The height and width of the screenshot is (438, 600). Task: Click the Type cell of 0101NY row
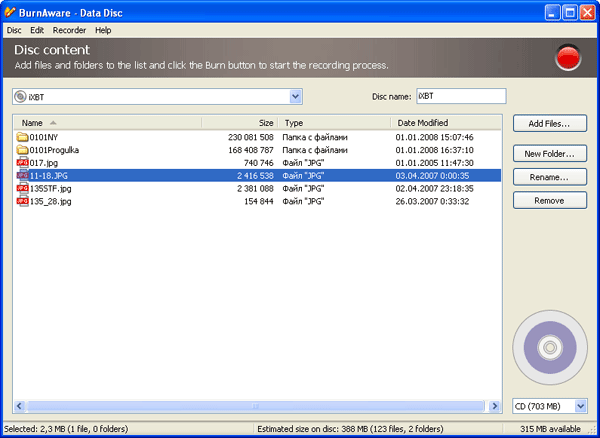point(315,137)
